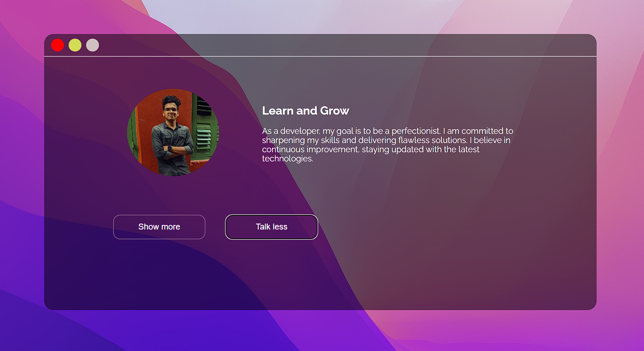Select the word "technologies." ending the paragraph
Viewport: 644px width, 351px height.
[x=288, y=159]
